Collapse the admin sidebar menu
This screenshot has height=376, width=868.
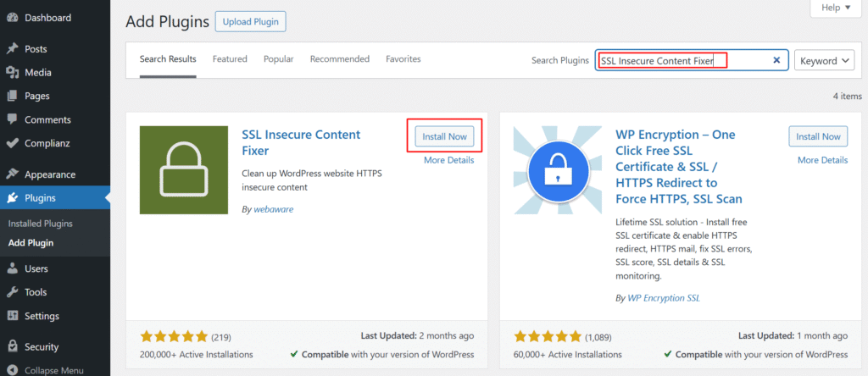coord(53,370)
